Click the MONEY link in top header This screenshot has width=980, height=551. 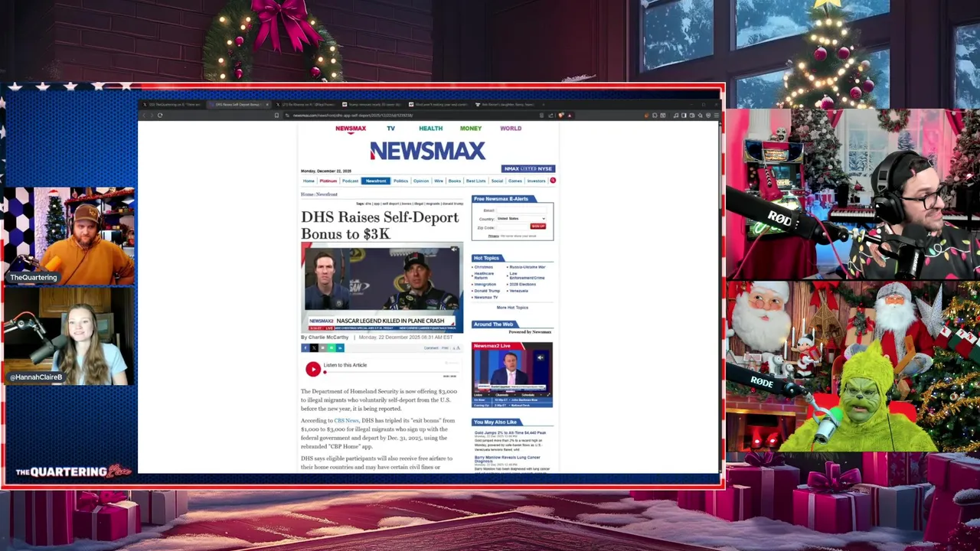pos(471,129)
